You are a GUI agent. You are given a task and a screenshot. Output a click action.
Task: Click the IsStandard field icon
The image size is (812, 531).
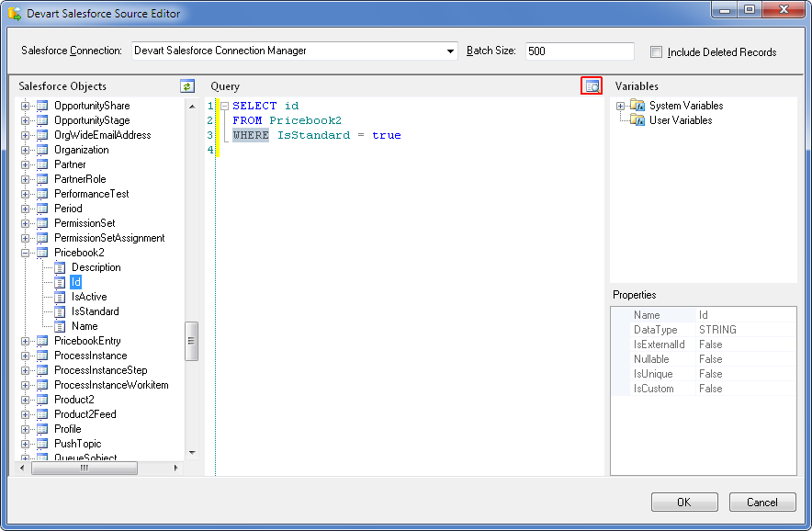pyautogui.click(x=60, y=311)
